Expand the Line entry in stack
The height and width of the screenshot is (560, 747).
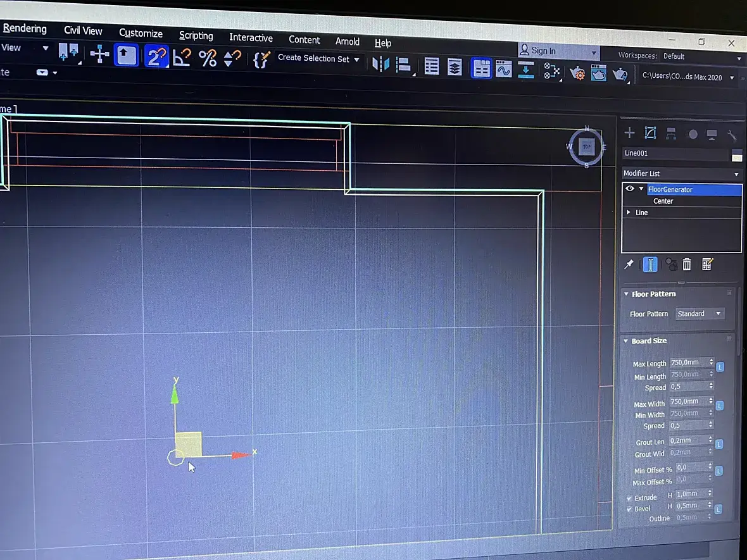click(x=629, y=212)
